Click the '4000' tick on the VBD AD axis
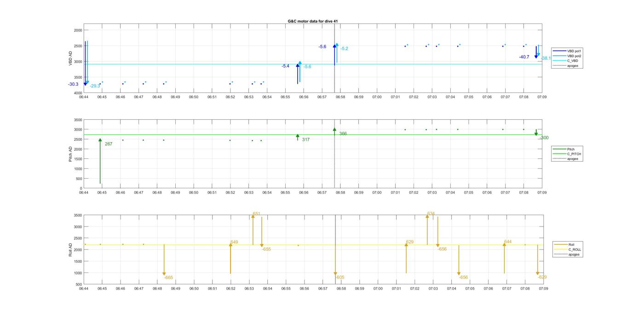The height and width of the screenshot is (319, 644). pyautogui.click(x=78, y=93)
